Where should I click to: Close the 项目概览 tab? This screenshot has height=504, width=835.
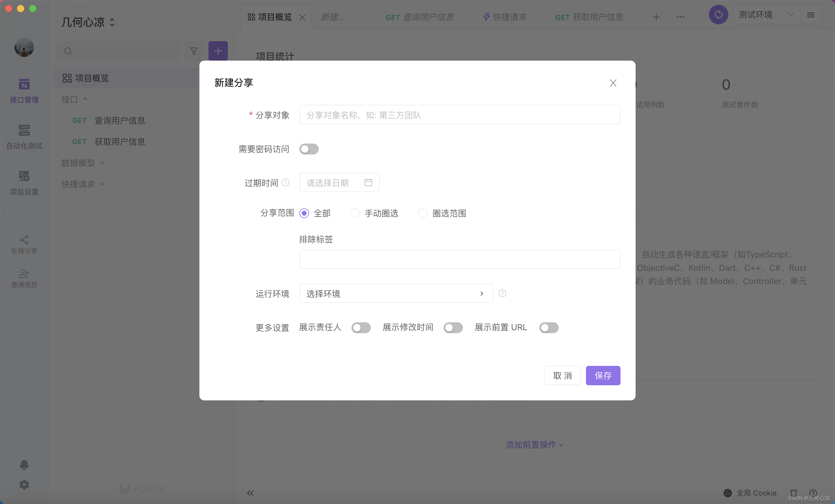pyautogui.click(x=302, y=17)
